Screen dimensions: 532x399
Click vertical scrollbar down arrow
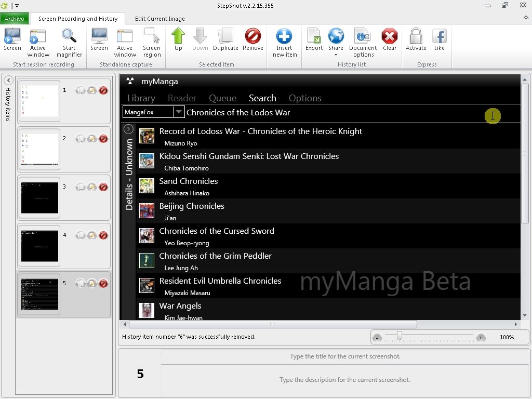tap(525, 315)
